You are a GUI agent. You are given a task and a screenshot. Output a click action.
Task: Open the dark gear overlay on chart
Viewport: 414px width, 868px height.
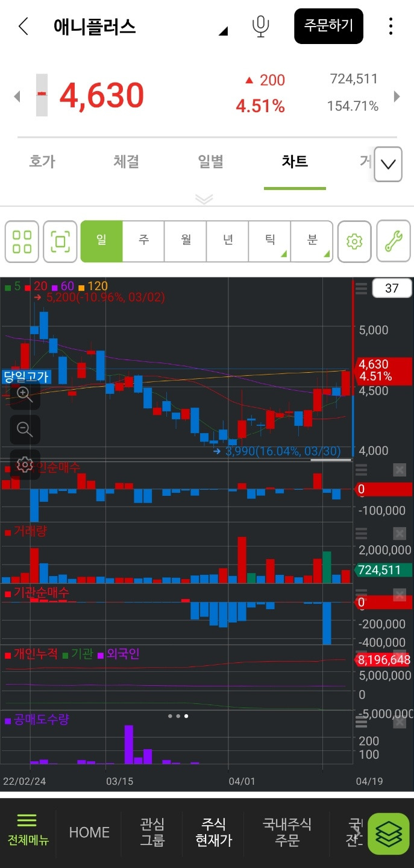(25, 464)
